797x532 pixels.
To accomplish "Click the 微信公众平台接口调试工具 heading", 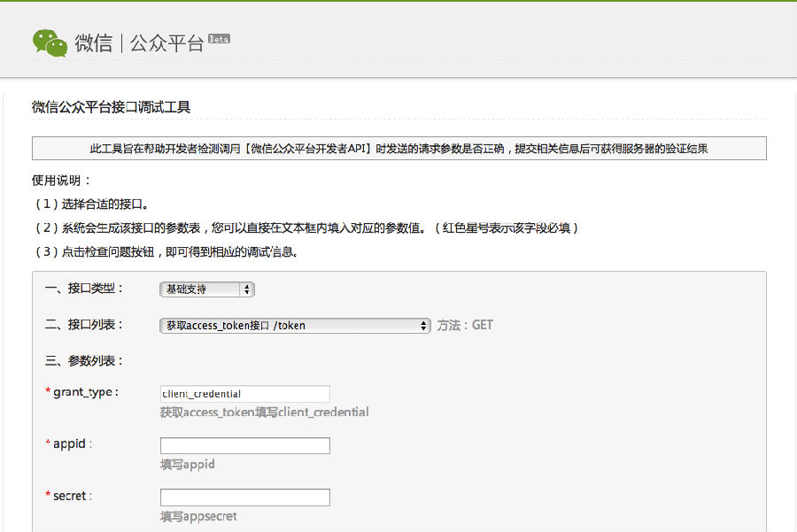I will [x=111, y=107].
